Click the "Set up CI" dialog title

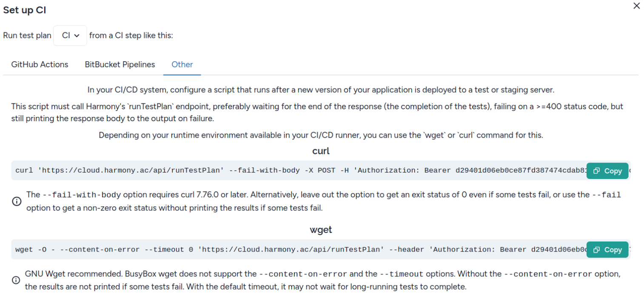click(25, 10)
